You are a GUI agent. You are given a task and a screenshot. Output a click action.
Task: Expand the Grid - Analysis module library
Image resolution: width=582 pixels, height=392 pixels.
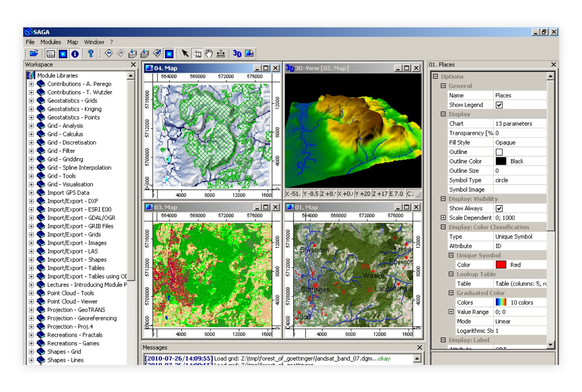pos(31,126)
